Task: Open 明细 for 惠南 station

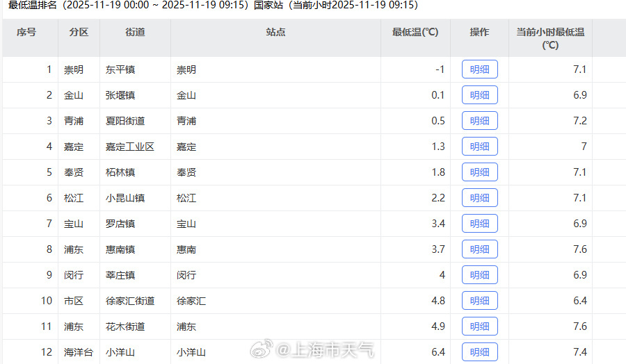Action: (479, 249)
